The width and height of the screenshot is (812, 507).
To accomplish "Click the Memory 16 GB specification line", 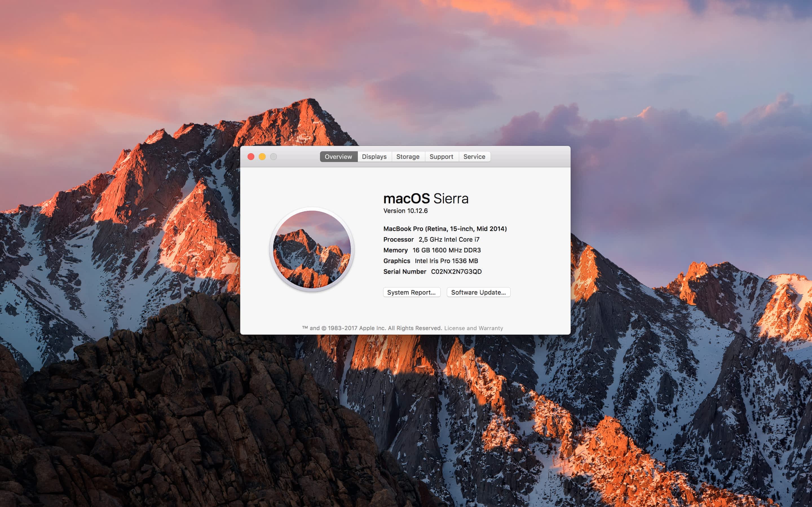I will point(432,250).
